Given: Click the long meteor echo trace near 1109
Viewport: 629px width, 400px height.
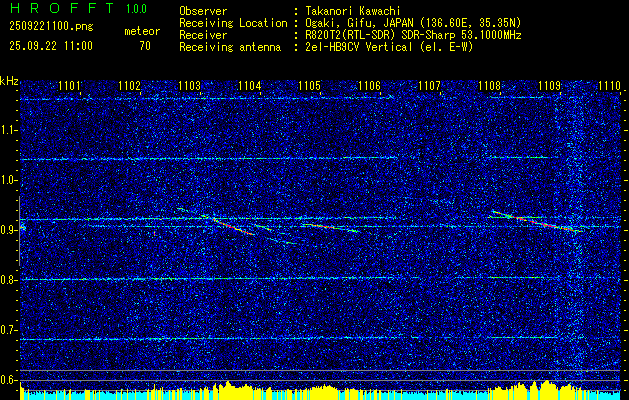Looking at the screenshot, I should 538,222.
